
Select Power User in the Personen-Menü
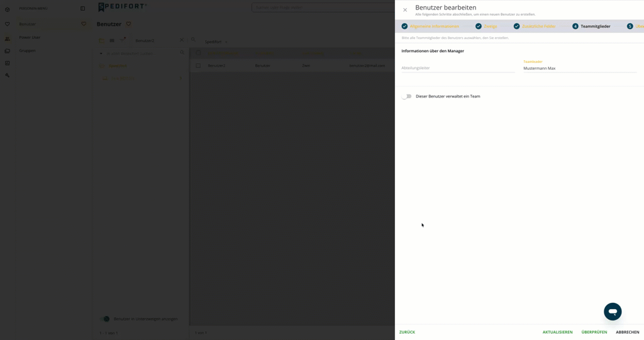(x=30, y=37)
